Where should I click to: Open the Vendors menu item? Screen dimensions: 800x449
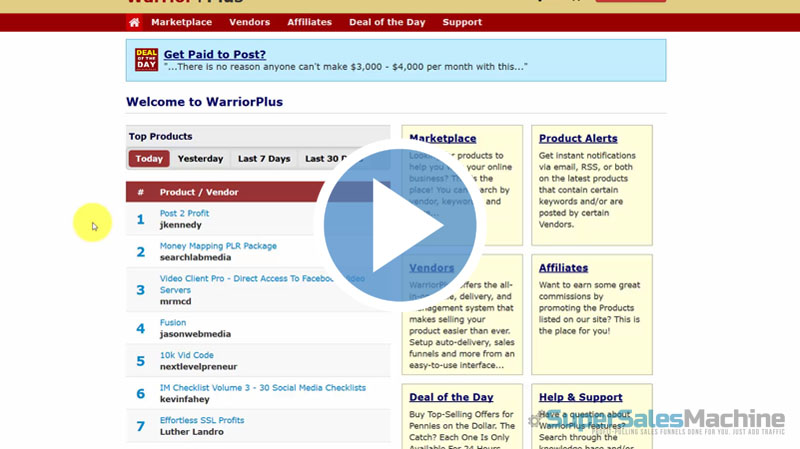coord(249,22)
